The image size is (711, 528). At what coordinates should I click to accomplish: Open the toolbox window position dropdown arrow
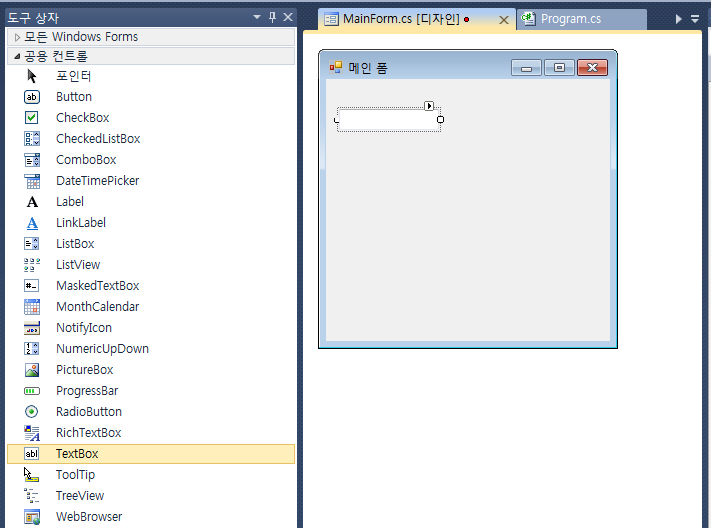click(x=257, y=17)
